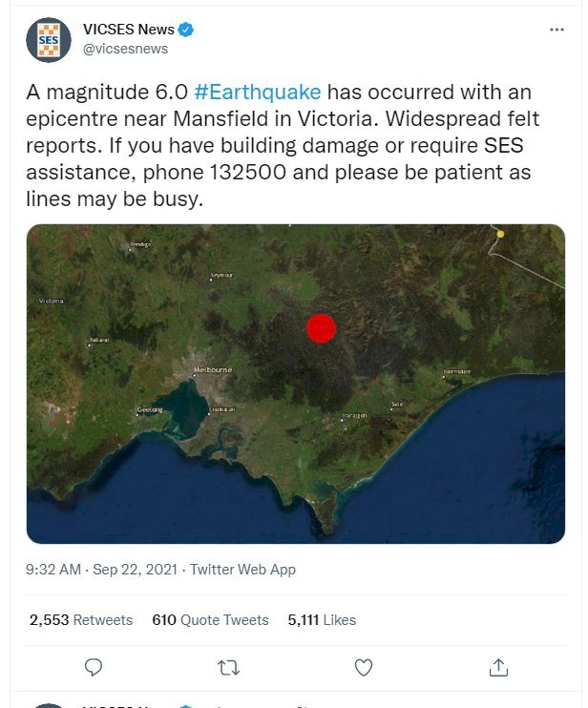Click the retweet arrows icon

pos(229,667)
